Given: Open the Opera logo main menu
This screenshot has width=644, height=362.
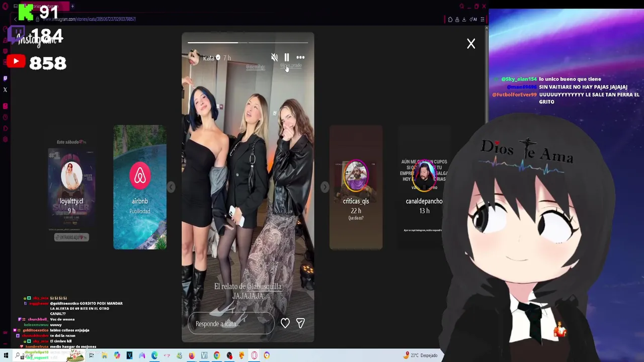Looking at the screenshot, I should point(5,7).
